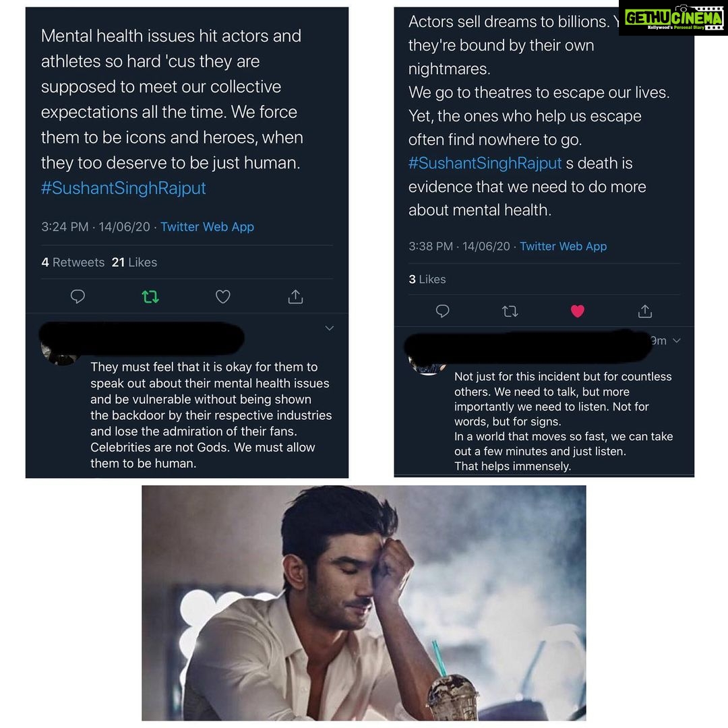728x728 pixels.
Task: Click Twitter Web App link under the left tweet
Action: [207, 226]
